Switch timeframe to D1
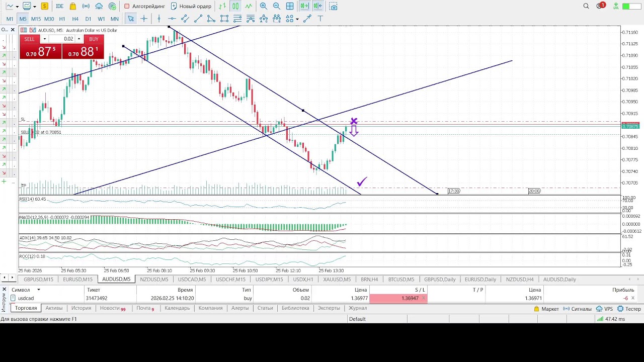This screenshot has width=644, height=362. click(88, 19)
